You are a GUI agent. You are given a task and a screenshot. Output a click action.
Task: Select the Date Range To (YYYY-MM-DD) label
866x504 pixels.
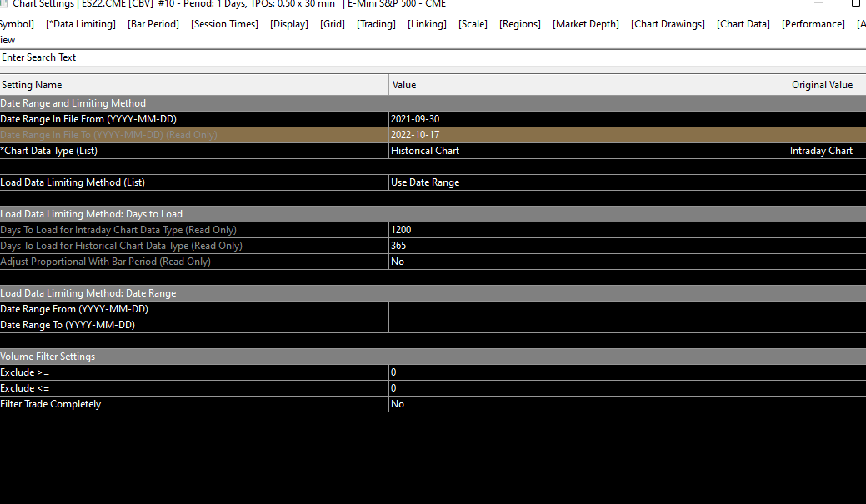[x=68, y=325]
